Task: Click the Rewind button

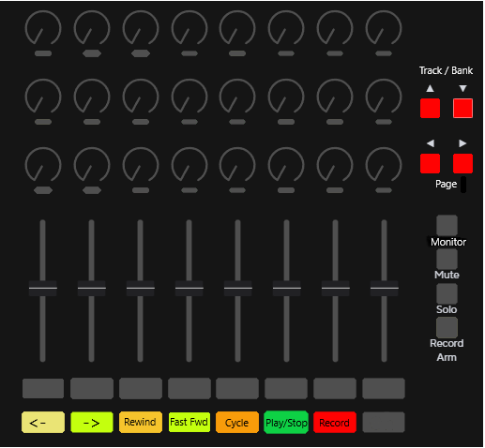Action: tap(141, 423)
